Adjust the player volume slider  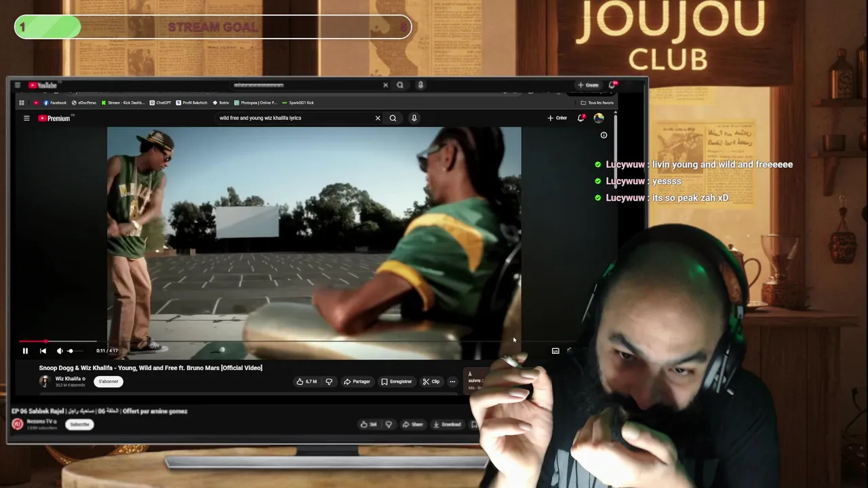pos(75,350)
